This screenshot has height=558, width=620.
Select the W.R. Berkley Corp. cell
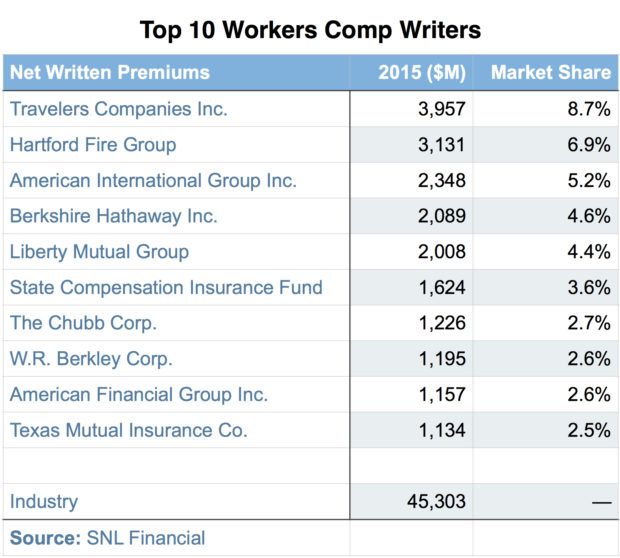pyautogui.click(x=91, y=359)
